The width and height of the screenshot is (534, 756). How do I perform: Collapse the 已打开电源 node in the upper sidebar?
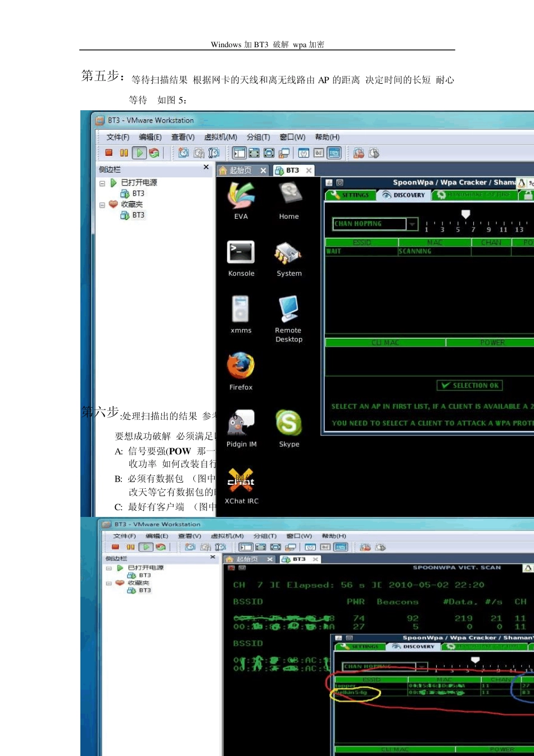pos(102,183)
